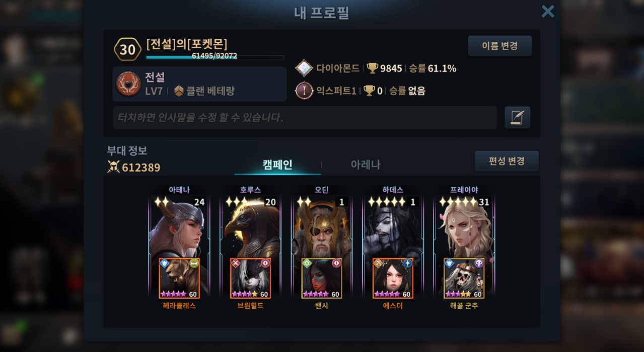Open the 헤라클레스 unit thumbnail
This screenshot has height=352, width=644.
(x=179, y=278)
